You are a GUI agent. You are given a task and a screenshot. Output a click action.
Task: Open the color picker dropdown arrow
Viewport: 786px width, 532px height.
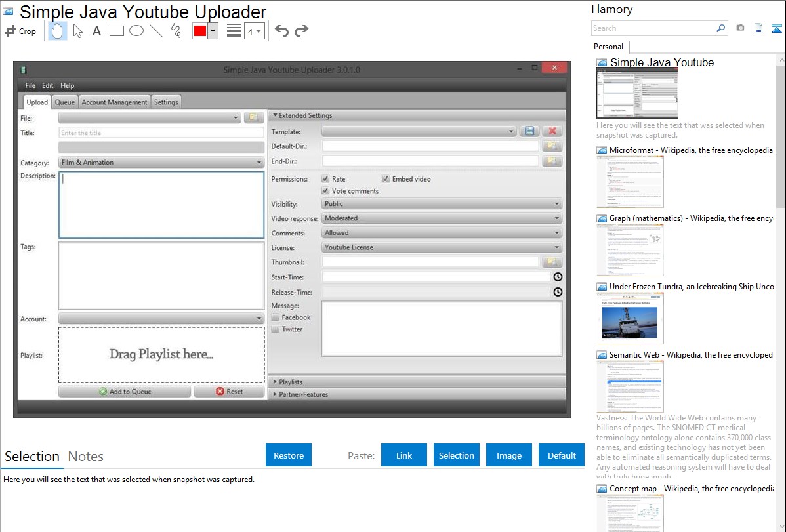coord(213,31)
